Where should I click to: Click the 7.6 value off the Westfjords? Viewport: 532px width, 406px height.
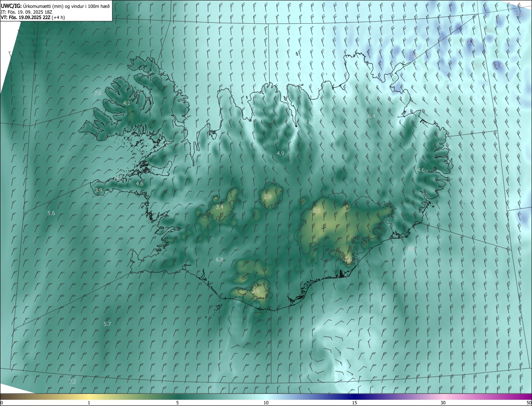point(98,93)
